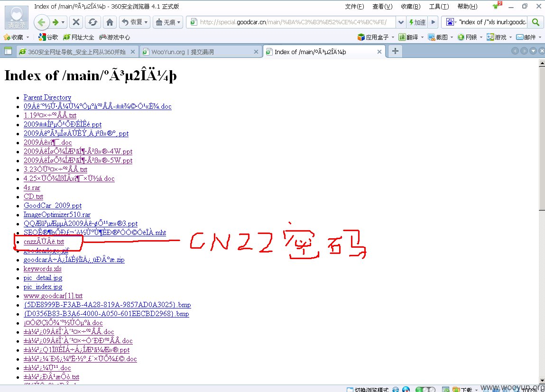545x392 pixels.
Task: Open the 网银 online banking tool
Action: pos(467,37)
